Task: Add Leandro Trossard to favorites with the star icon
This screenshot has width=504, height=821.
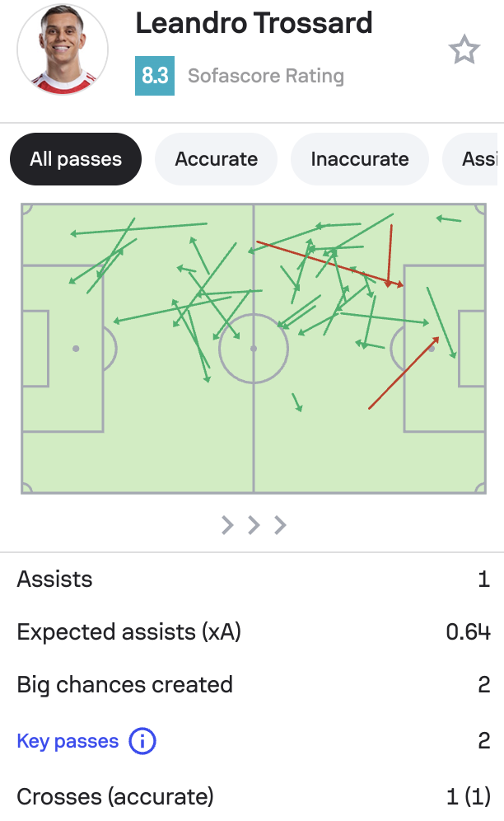Action: 464,49
